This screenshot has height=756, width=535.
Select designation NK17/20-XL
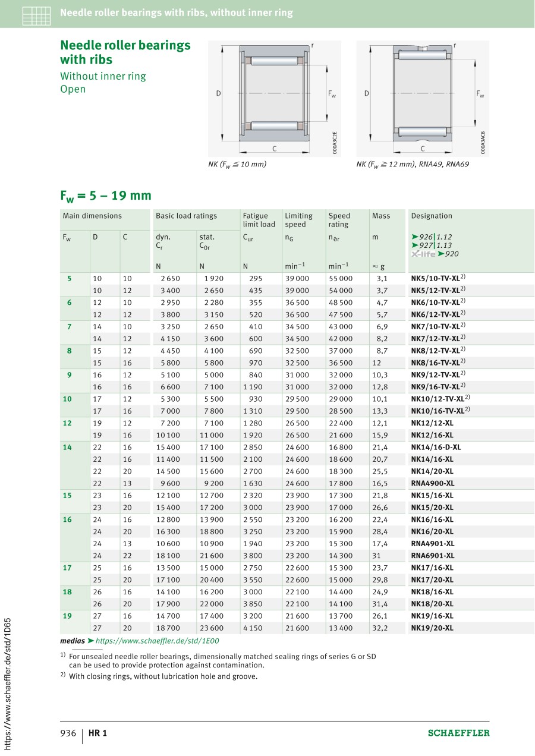coord(432,579)
